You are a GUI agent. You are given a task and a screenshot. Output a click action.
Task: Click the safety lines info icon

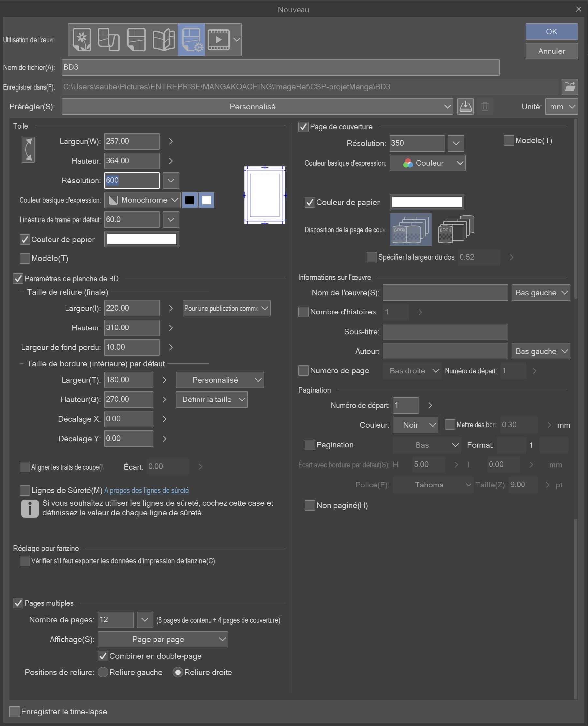[30, 508]
